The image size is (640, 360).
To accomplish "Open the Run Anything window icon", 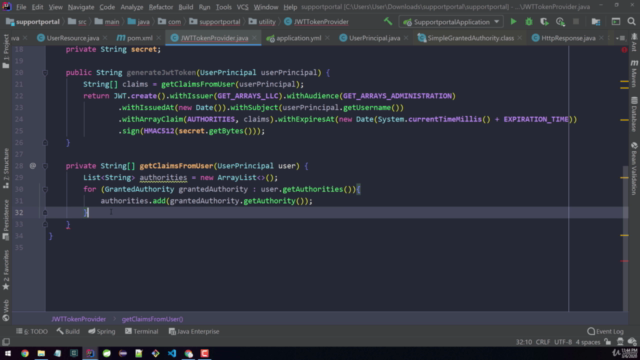I will [x=616, y=22].
